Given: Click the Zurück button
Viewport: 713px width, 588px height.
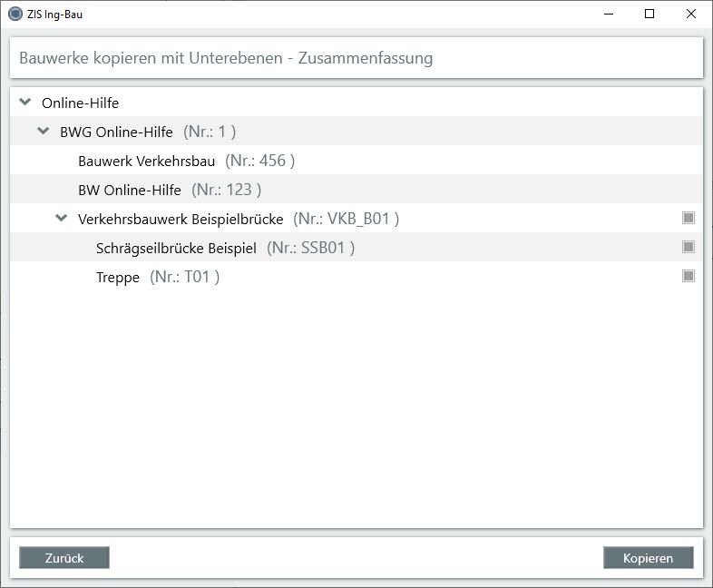Looking at the screenshot, I should (x=64, y=557).
